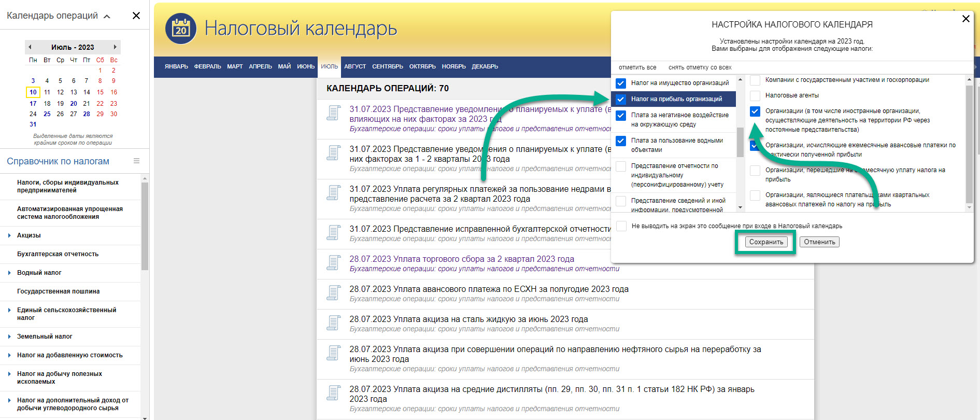Open Автоматизированная упрощенная система налогообложения item
The width and height of the screenshot is (980, 420).
click(x=70, y=213)
